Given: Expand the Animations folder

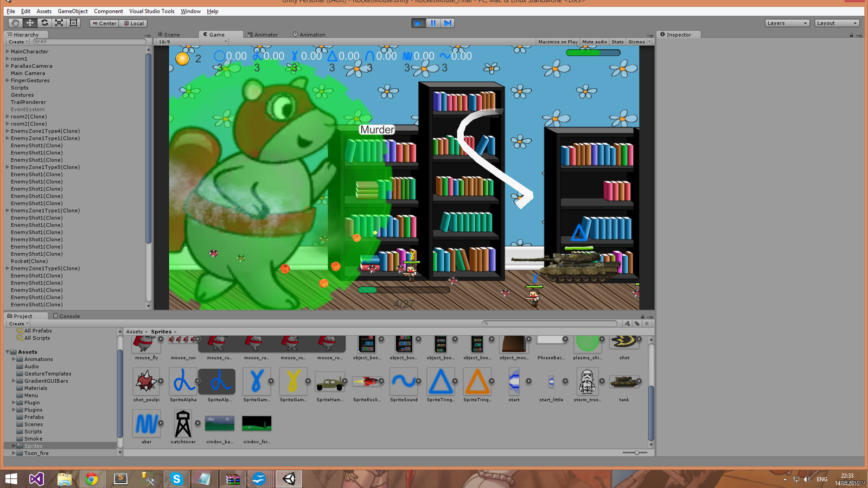Looking at the screenshot, I should pos(14,359).
